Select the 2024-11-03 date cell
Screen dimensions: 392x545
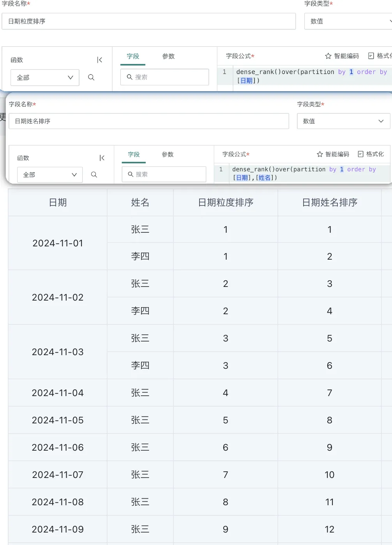pos(58,352)
